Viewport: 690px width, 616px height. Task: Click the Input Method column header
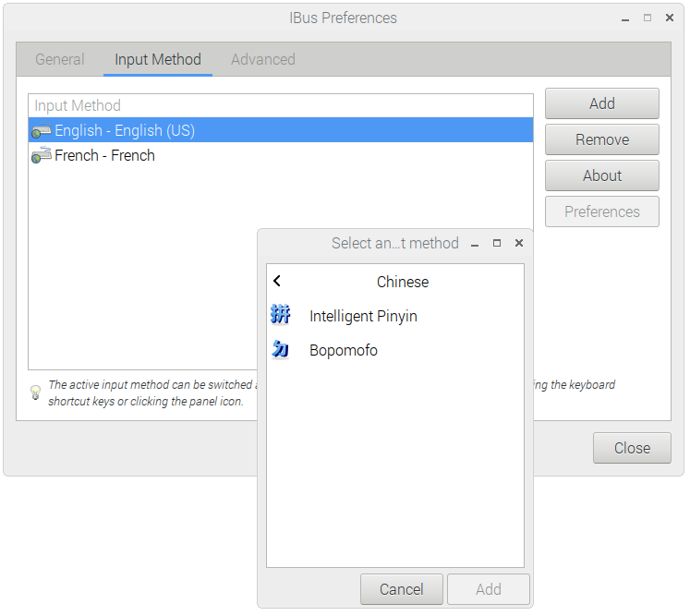281,105
